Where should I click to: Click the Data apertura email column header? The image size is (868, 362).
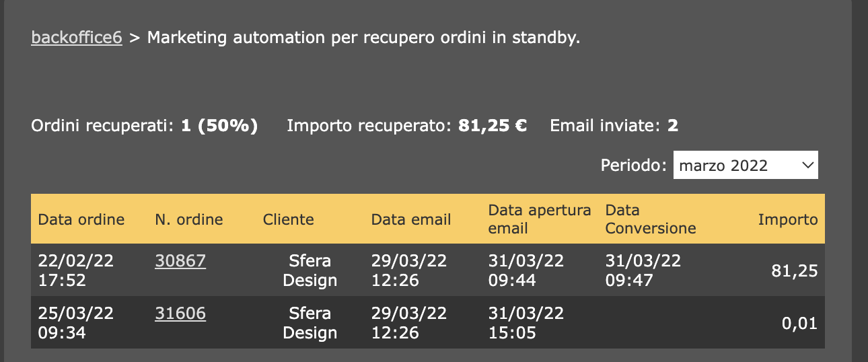click(540, 219)
